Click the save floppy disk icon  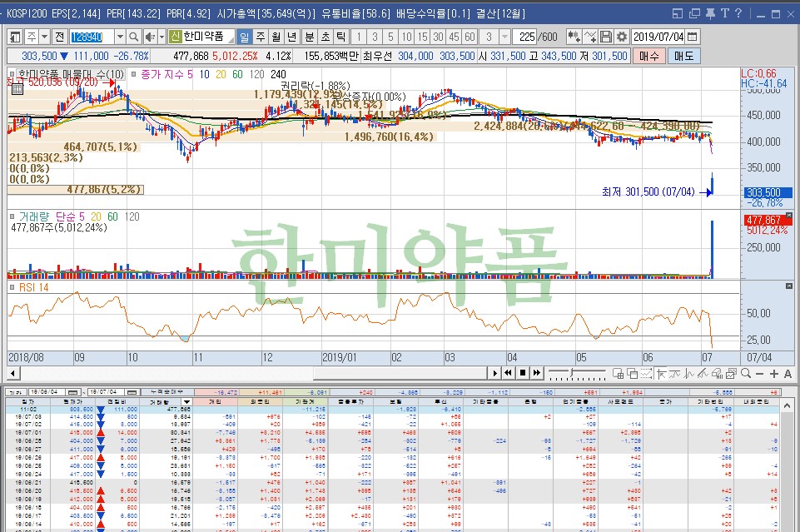click(x=605, y=37)
